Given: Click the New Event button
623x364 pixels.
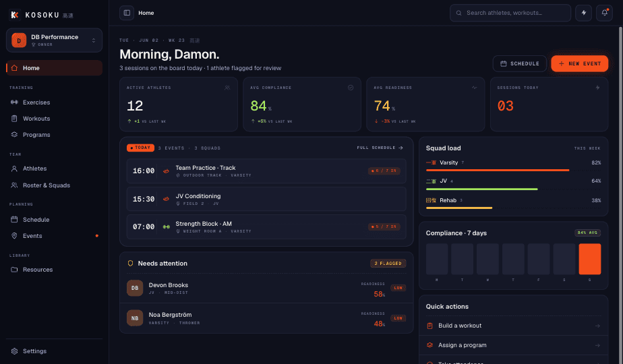Looking at the screenshot, I should click(579, 63).
